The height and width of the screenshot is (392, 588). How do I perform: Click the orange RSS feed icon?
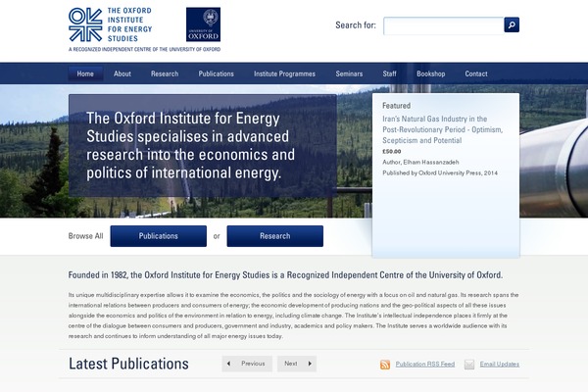click(385, 365)
